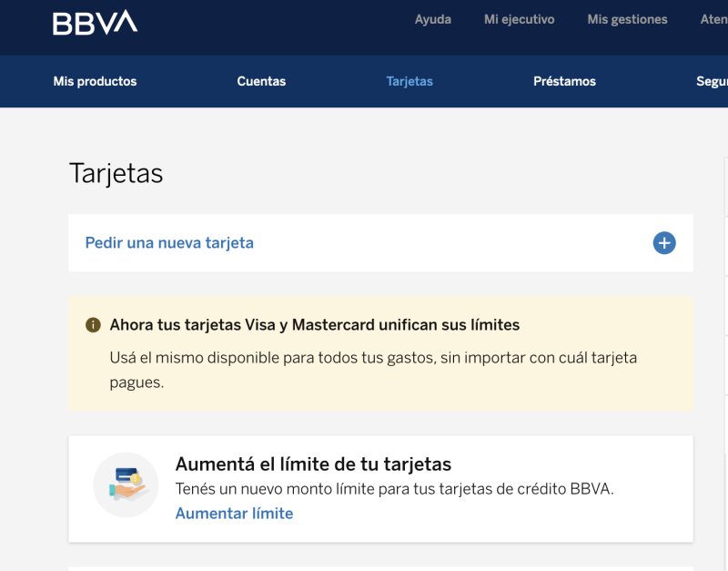Viewport: 728px width, 571px height.
Task: Click the Tenés un nuevo monto límite description
Action: 394,489
